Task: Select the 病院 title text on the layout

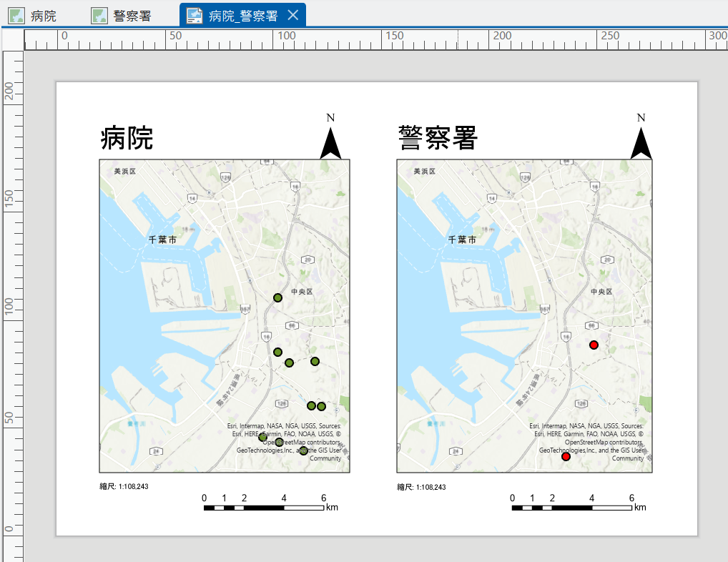Action: coord(127,138)
